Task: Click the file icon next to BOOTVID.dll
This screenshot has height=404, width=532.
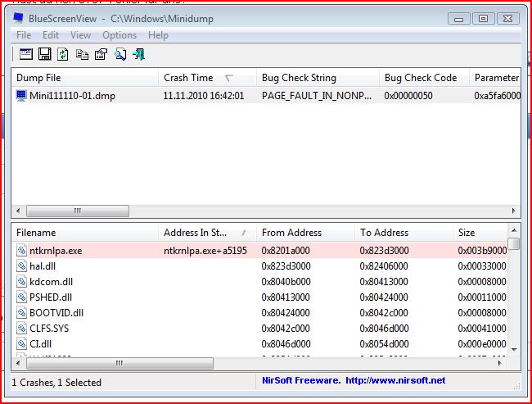Action: [x=21, y=312]
